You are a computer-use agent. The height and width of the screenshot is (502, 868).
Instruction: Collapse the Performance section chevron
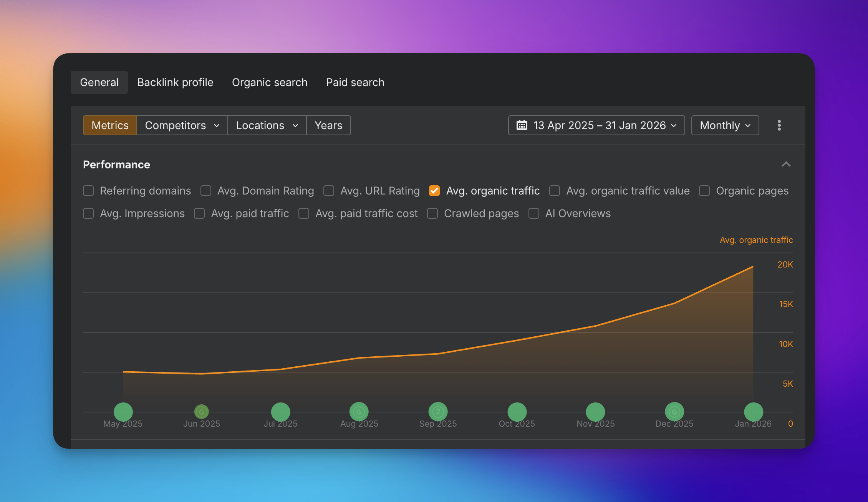pos(786,165)
